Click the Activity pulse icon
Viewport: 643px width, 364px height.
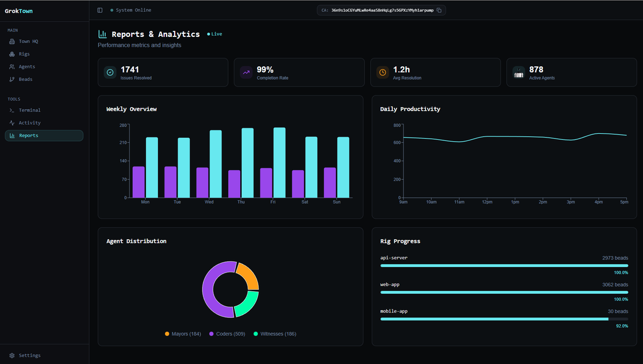[12, 123]
